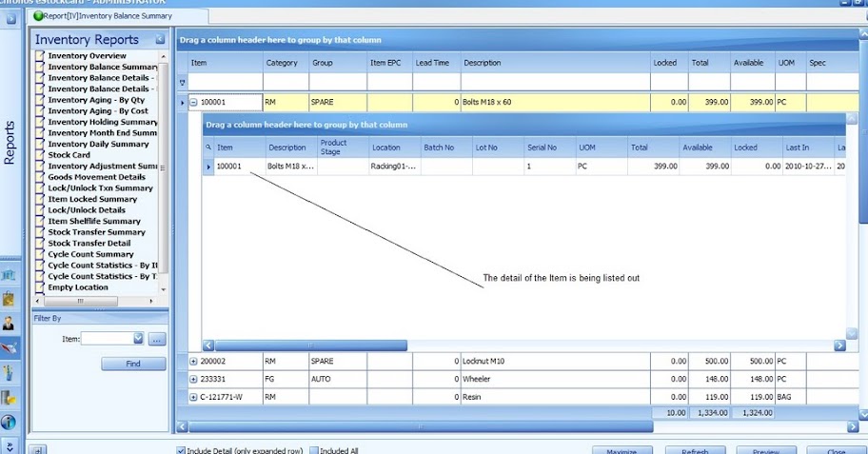The image size is (868, 454).
Task: Open the door and folder icon in navigation bar
Action: [x=9, y=398]
